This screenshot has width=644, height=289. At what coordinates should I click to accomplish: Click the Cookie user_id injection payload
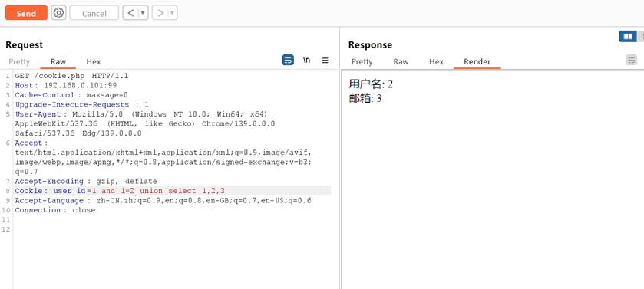tap(158, 191)
